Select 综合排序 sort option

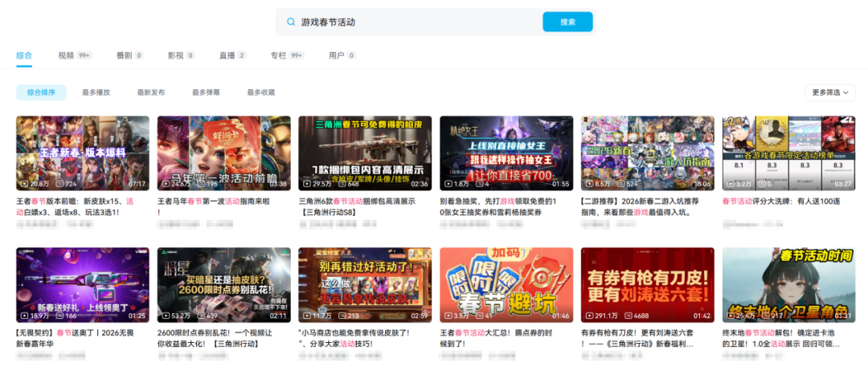(x=41, y=92)
